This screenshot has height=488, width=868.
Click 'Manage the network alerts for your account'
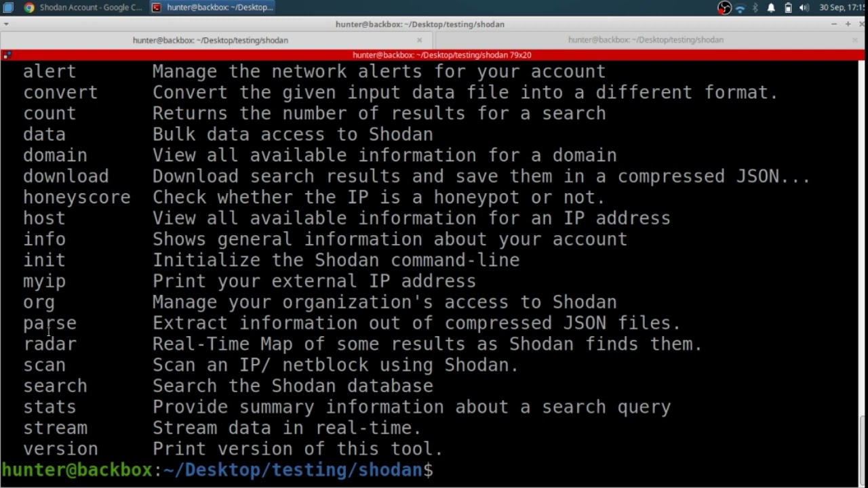point(379,71)
